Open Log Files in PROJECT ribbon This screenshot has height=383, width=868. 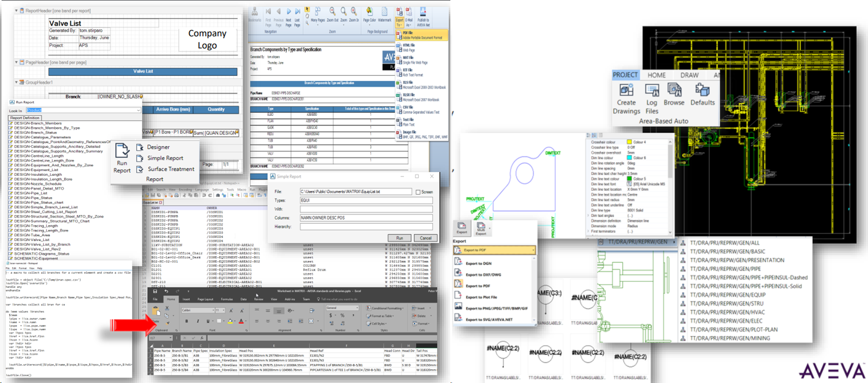coord(652,99)
